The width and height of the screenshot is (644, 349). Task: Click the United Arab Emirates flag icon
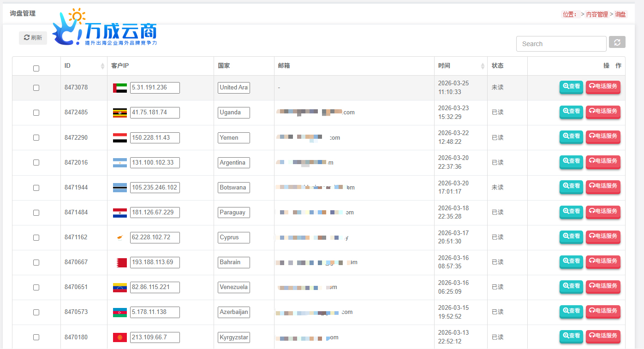point(120,88)
